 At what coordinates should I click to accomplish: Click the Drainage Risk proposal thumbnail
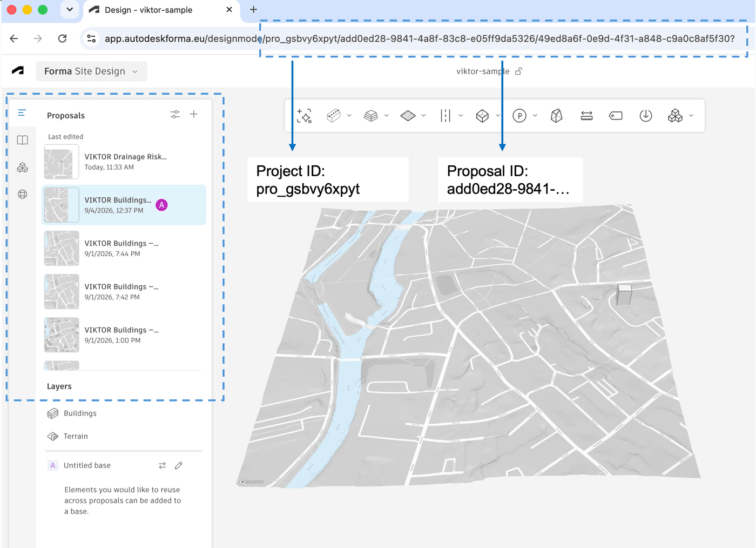[62, 162]
